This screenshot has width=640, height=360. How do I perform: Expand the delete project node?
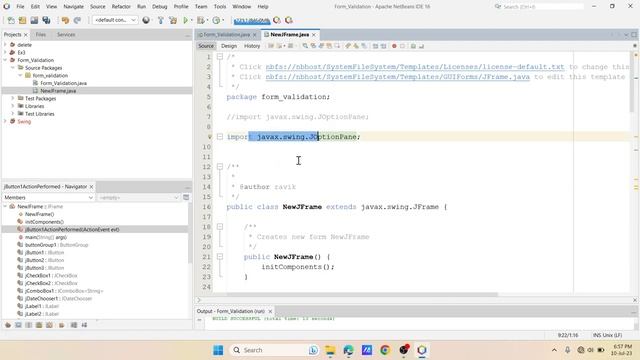[5, 45]
